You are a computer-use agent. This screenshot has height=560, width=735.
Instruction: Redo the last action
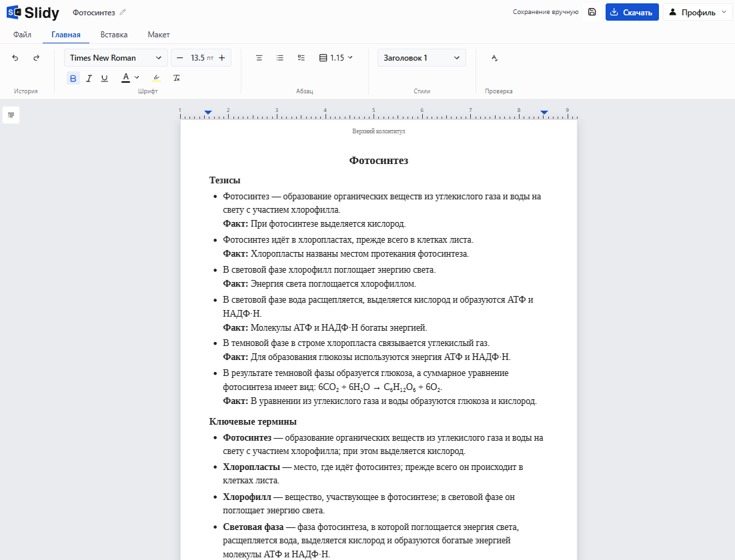tap(36, 57)
